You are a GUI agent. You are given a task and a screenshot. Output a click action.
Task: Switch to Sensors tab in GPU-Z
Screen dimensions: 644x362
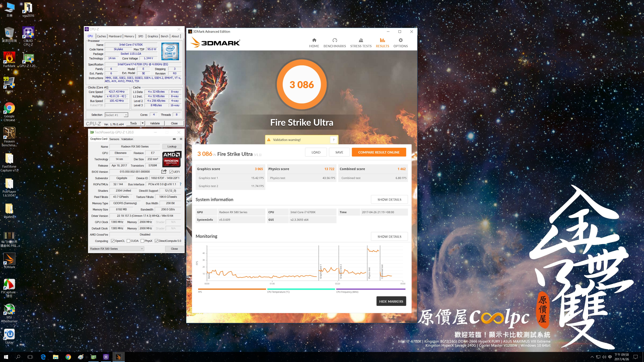114,139
